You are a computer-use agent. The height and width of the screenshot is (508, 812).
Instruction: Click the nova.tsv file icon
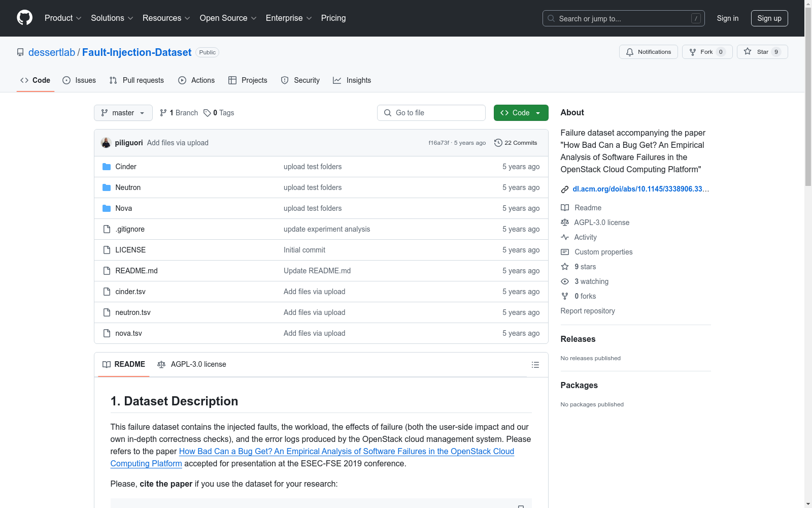[x=107, y=333]
